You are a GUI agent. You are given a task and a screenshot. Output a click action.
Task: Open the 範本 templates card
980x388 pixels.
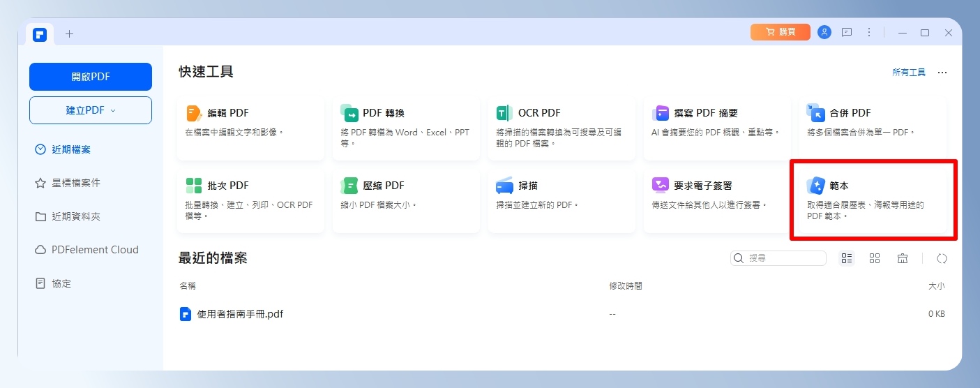pos(872,200)
